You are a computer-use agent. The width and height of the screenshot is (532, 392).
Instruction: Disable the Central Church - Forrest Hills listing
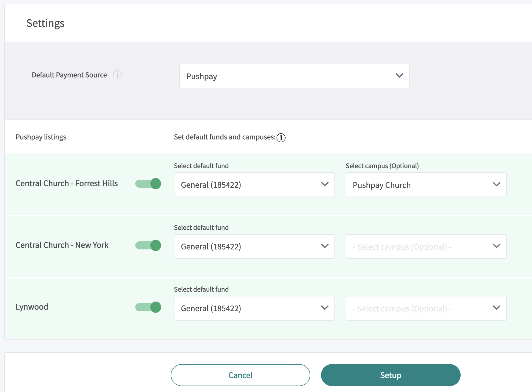tap(148, 184)
